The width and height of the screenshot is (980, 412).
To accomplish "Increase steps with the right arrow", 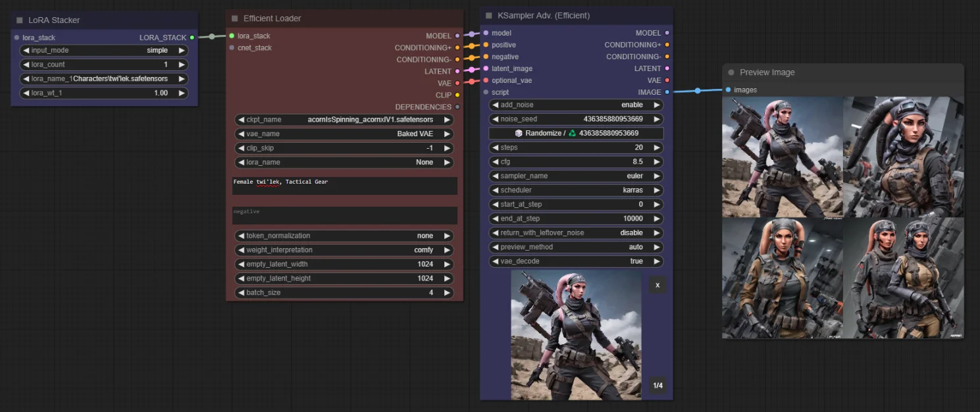I will 656,147.
